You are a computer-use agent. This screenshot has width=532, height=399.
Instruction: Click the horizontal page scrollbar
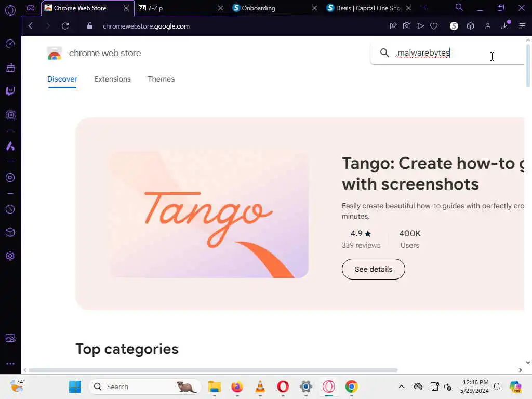pos(213,370)
